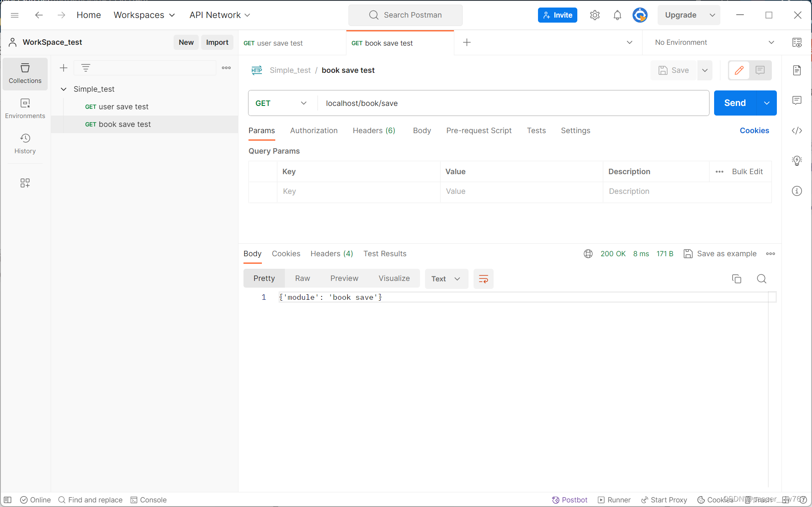812x507 pixels.
Task: Click Save as example
Action: pyautogui.click(x=720, y=254)
